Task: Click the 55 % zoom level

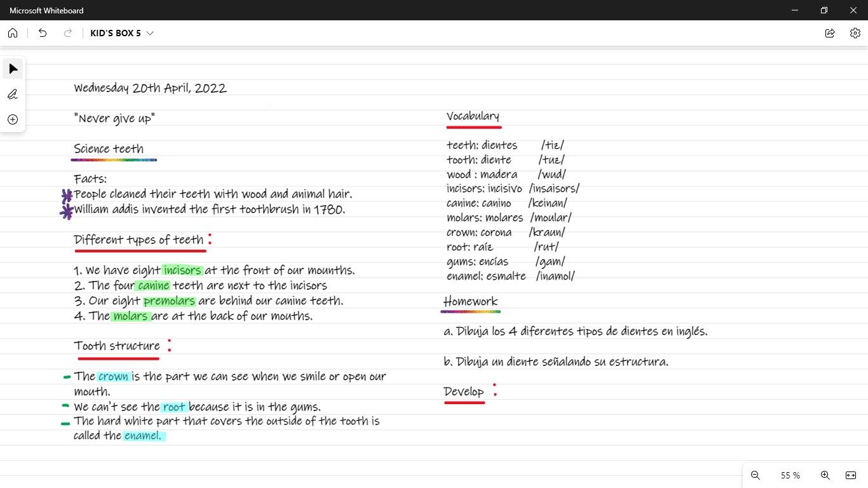Action: point(790,475)
